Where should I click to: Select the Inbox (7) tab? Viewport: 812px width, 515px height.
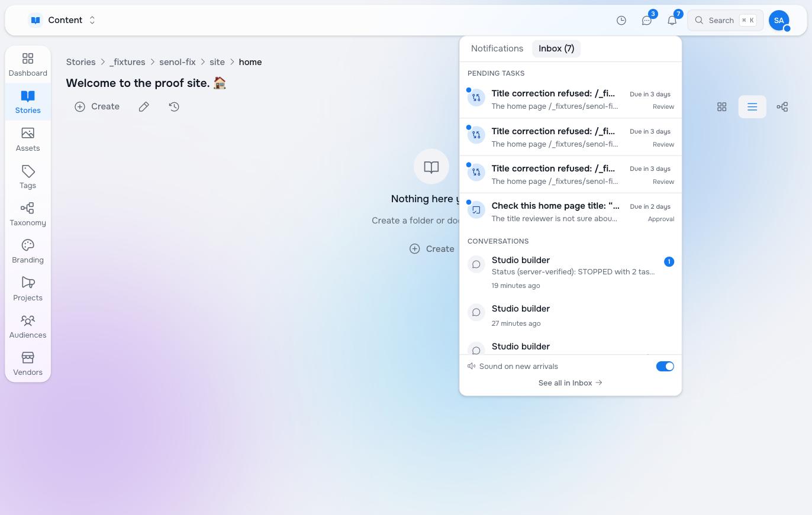pos(556,48)
